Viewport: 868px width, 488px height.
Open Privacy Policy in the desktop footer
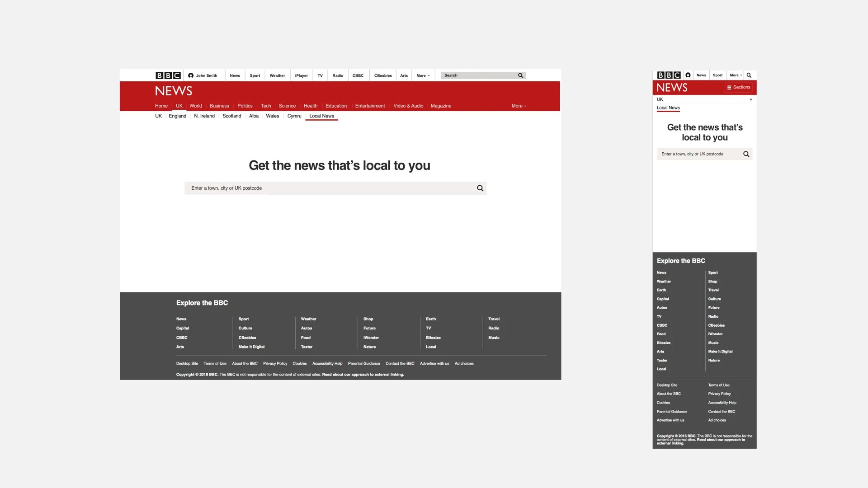(275, 363)
